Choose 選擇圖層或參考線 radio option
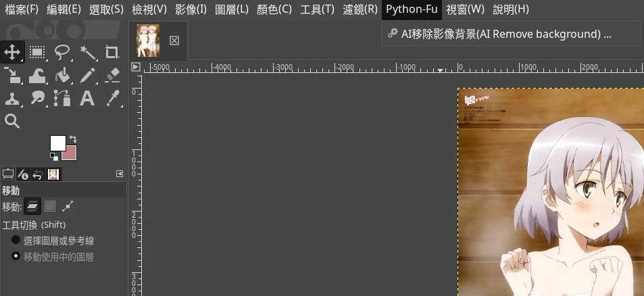The height and width of the screenshot is (296, 644). (16, 240)
